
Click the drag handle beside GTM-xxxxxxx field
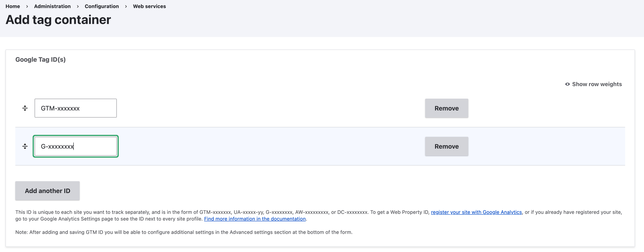[25, 108]
